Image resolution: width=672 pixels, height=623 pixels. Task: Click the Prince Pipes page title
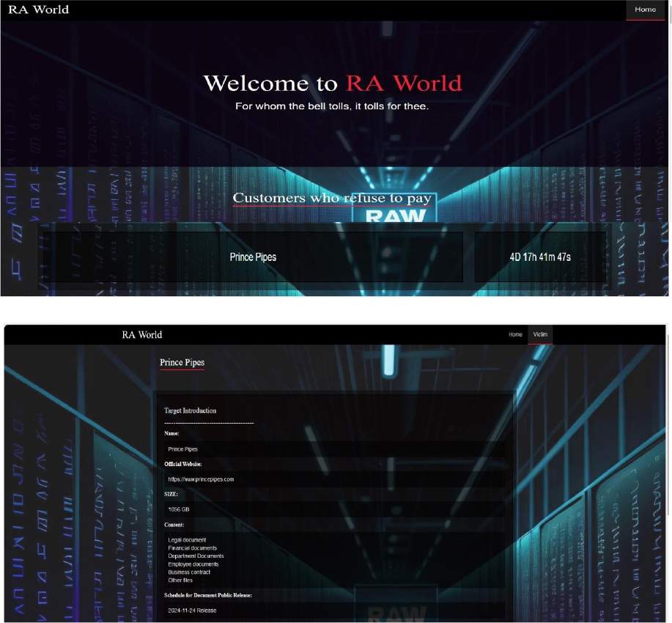[x=182, y=362]
